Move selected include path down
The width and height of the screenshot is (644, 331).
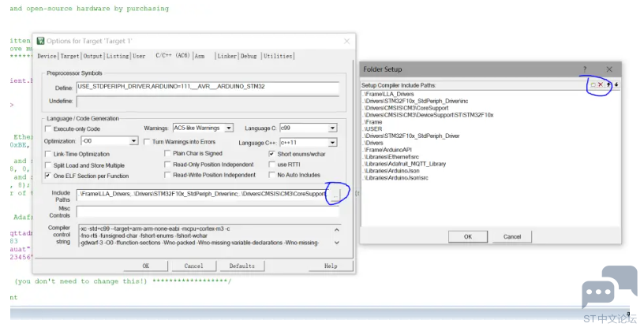[616, 84]
